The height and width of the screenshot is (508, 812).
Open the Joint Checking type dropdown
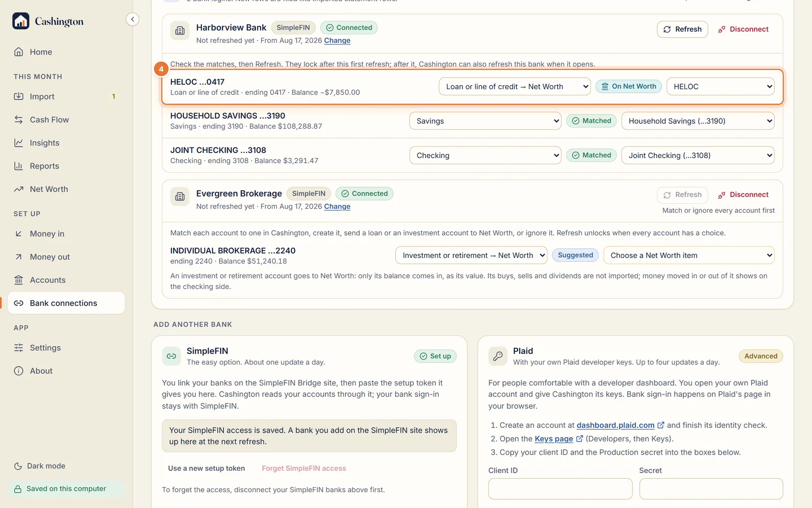click(486, 155)
